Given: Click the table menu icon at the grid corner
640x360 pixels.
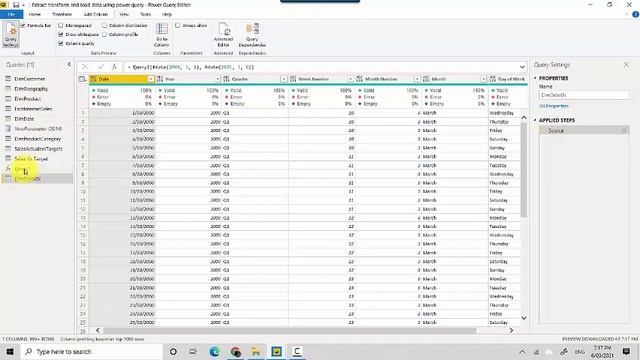Looking at the screenshot, I should point(82,79).
